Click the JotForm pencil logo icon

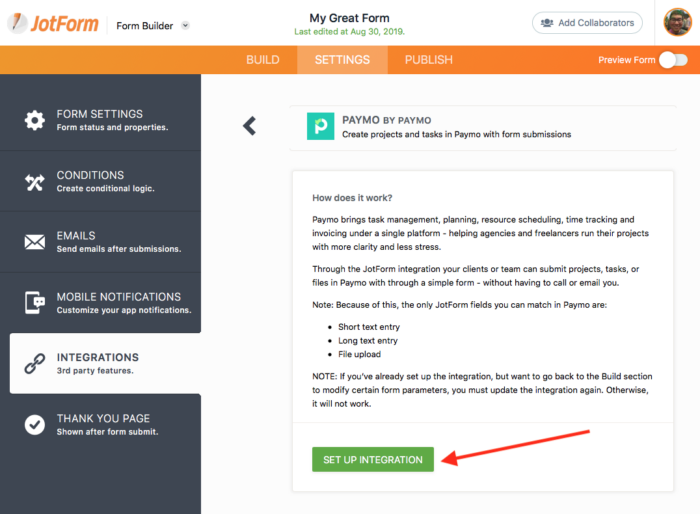click(x=17, y=23)
